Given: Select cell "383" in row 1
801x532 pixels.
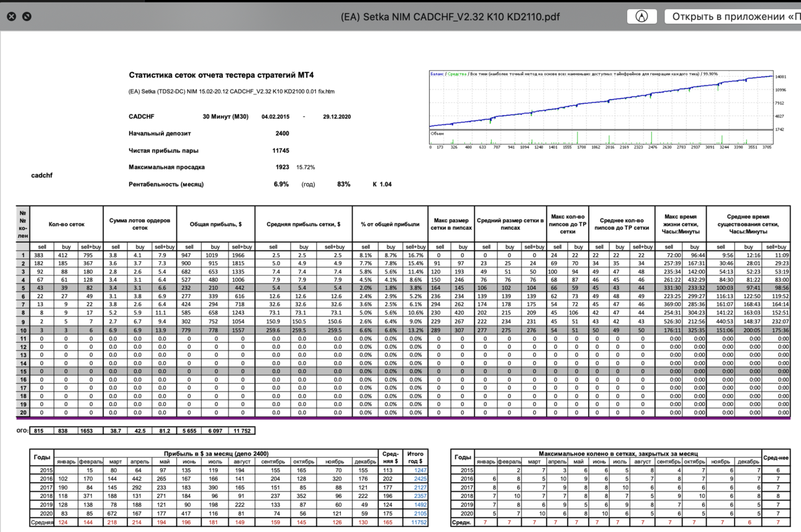Looking at the screenshot, I should coord(42,255).
